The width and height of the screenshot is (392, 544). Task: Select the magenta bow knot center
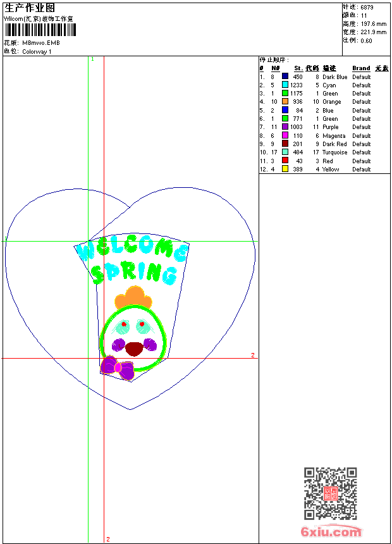pos(118,368)
